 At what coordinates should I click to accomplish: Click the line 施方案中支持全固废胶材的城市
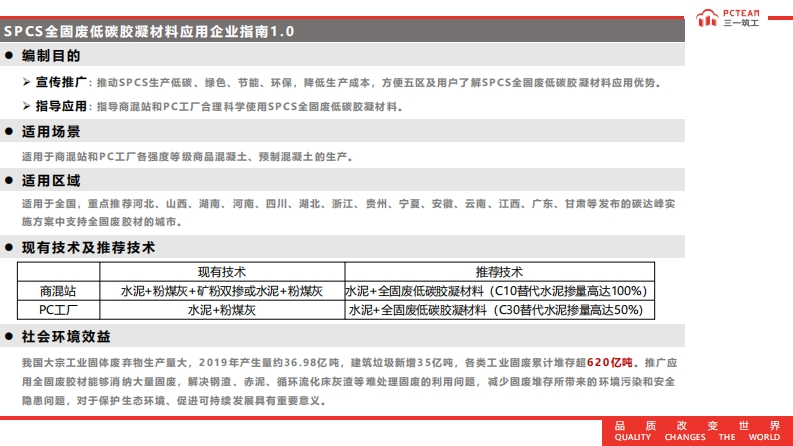[102, 222]
